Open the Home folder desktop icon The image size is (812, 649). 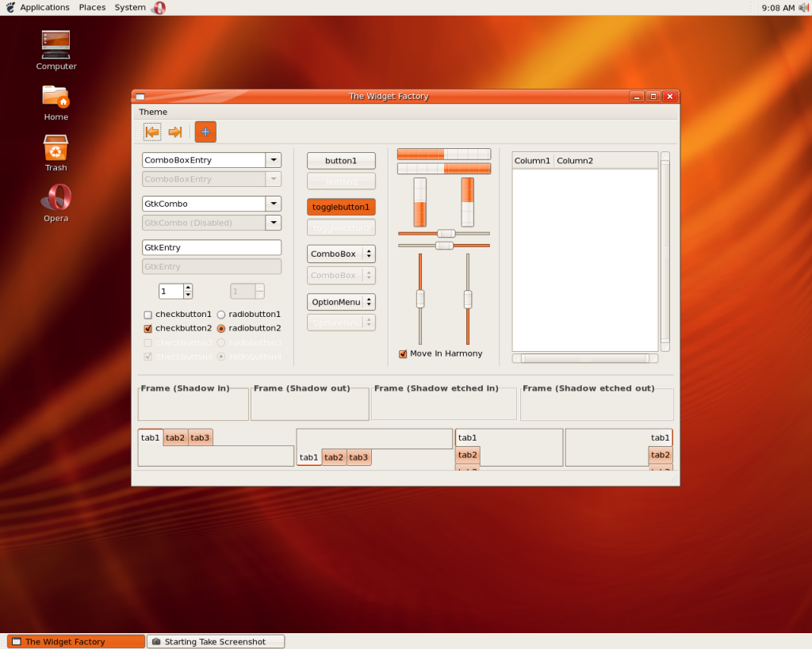56,97
